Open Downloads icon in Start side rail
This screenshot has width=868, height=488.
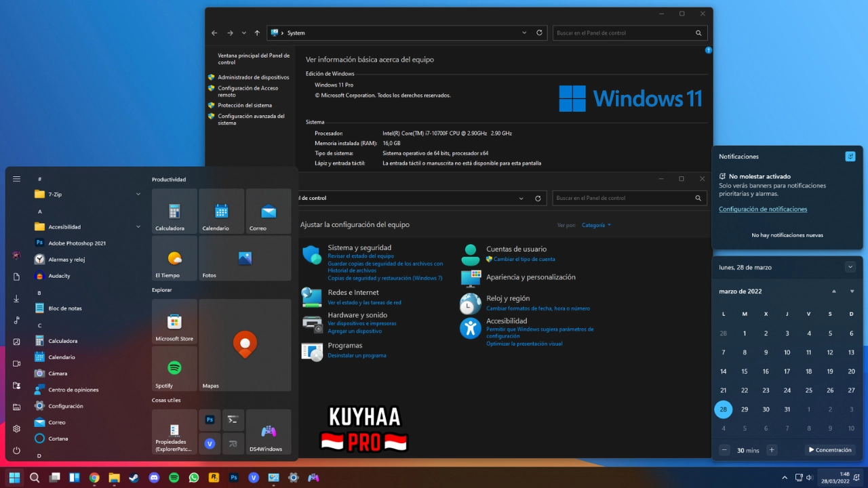tap(16, 299)
